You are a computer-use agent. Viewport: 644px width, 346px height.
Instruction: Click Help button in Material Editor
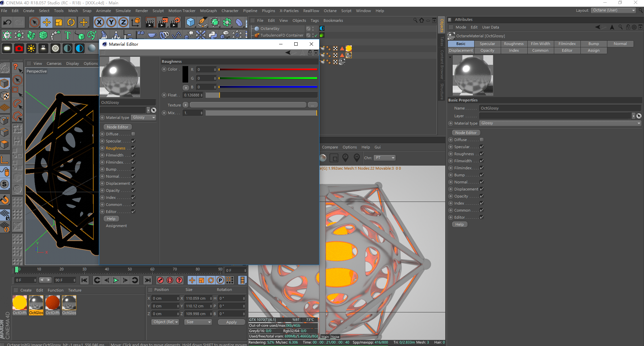(x=111, y=219)
